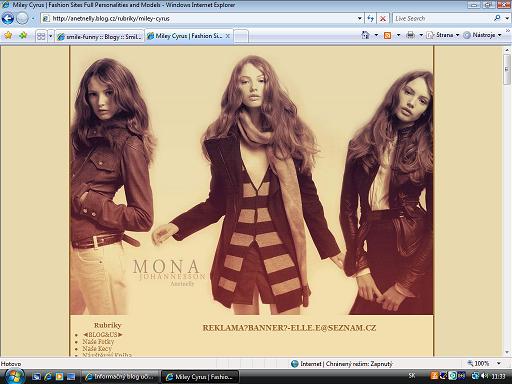Expand the zoom level dropdown arrow

[x=499, y=363]
